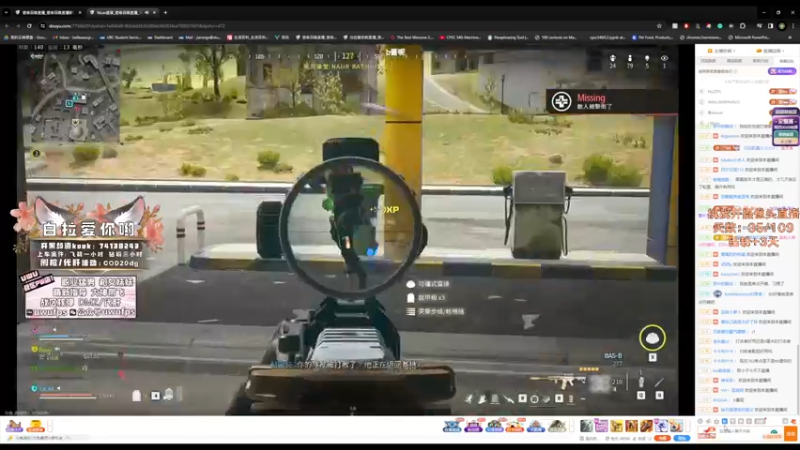Switch to the first browser tab
This screenshot has width=800, height=450.
(48, 12)
